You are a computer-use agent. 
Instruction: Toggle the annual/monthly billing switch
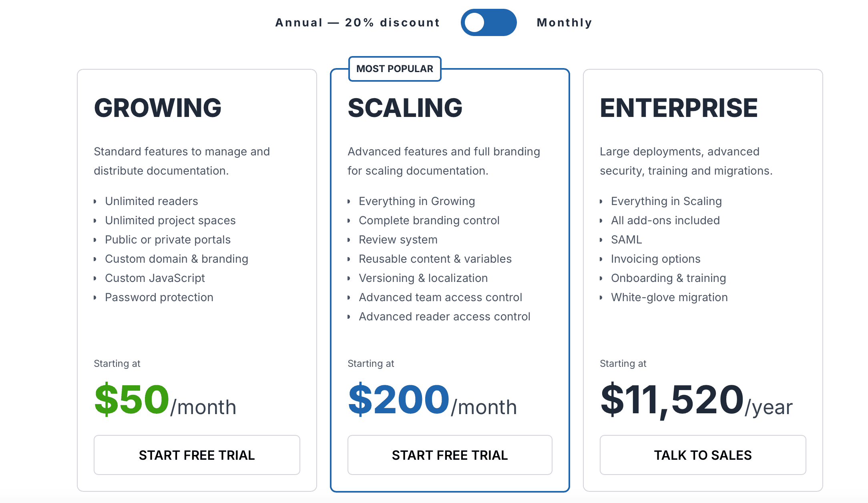[488, 22]
